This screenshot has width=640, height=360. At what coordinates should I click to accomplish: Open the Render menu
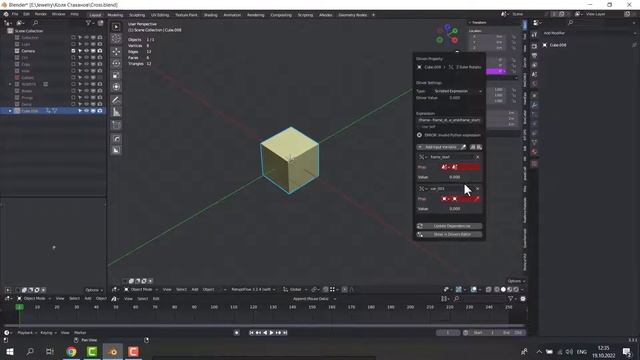click(x=40, y=14)
